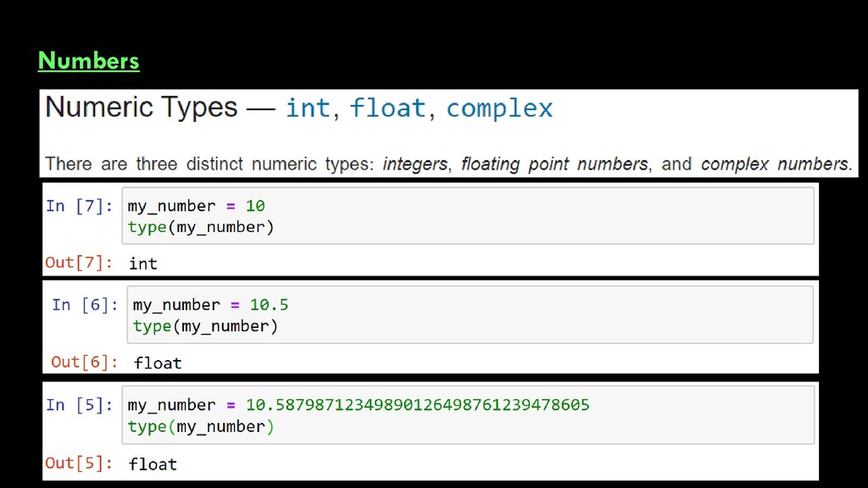Click the long decimal number in cell 5
The image size is (868, 488).
tap(417, 405)
